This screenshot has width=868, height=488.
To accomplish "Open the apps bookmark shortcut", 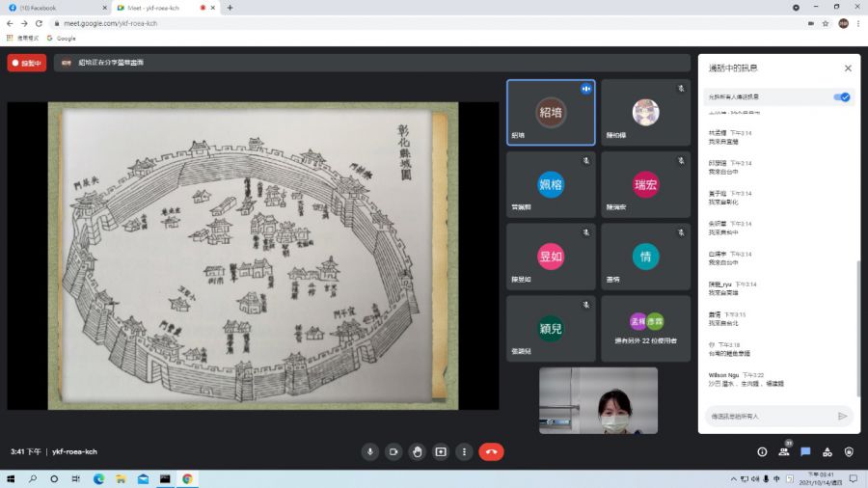I will (x=23, y=39).
